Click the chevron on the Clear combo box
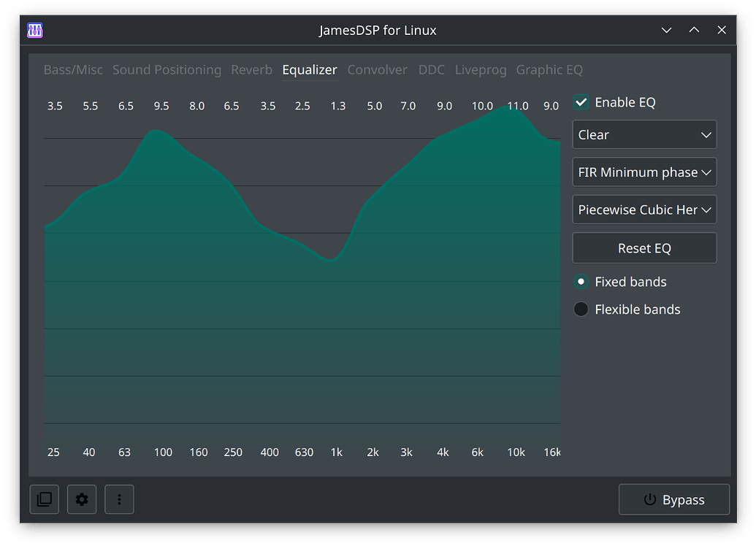 (x=706, y=134)
